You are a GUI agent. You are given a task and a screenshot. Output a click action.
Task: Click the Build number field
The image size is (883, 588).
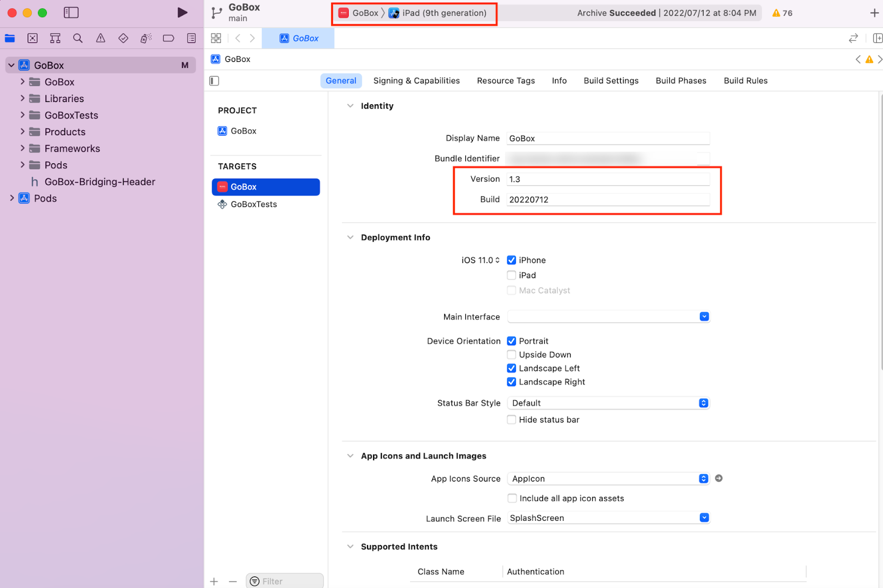pyautogui.click(x=608, y=200)
